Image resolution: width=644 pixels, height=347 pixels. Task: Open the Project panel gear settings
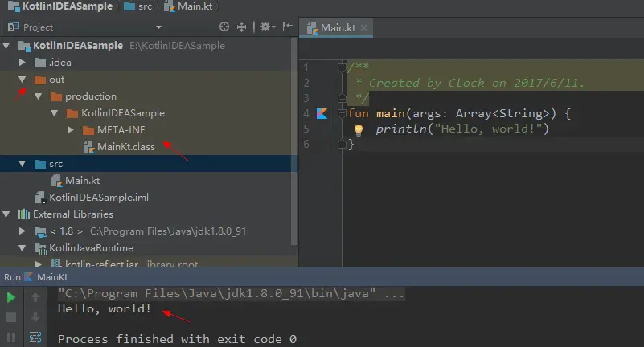[x=268, y=27]
